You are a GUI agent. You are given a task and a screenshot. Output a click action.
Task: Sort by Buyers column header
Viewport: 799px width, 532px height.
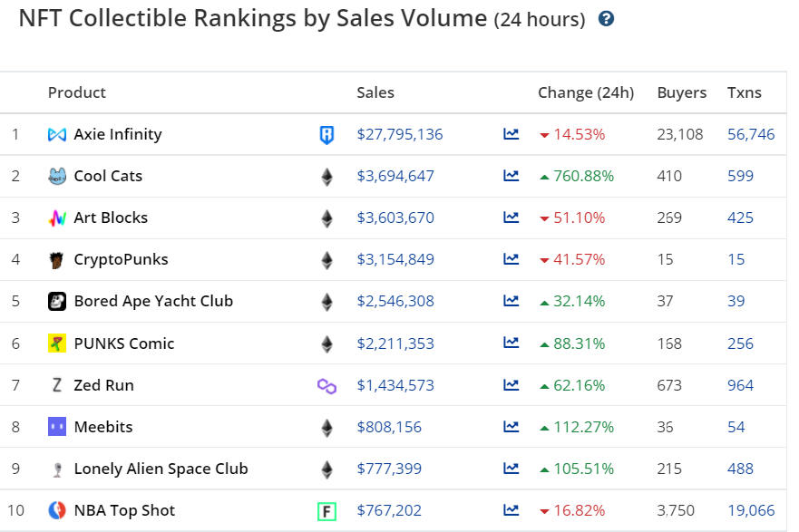[x=681, y=92]
